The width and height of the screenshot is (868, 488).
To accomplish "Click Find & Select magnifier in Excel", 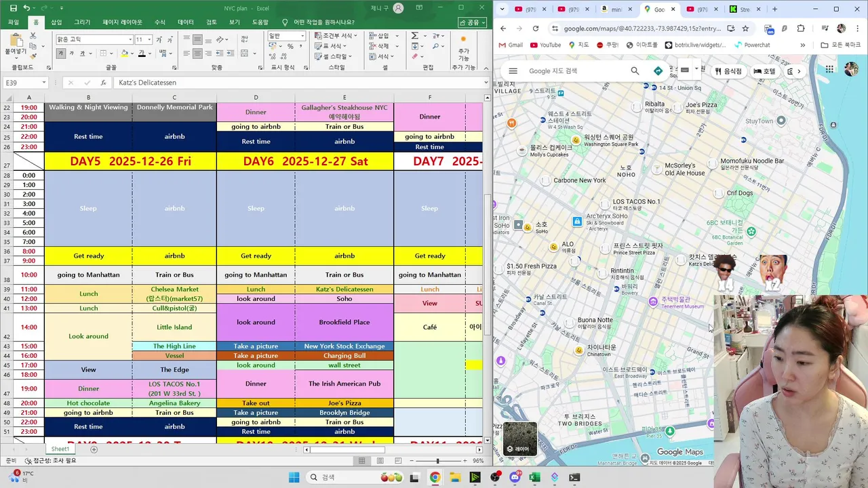I will click(x=436, y=46).
